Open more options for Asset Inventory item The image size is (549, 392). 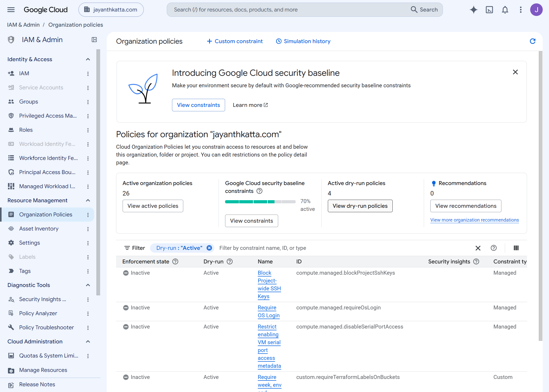88,229
